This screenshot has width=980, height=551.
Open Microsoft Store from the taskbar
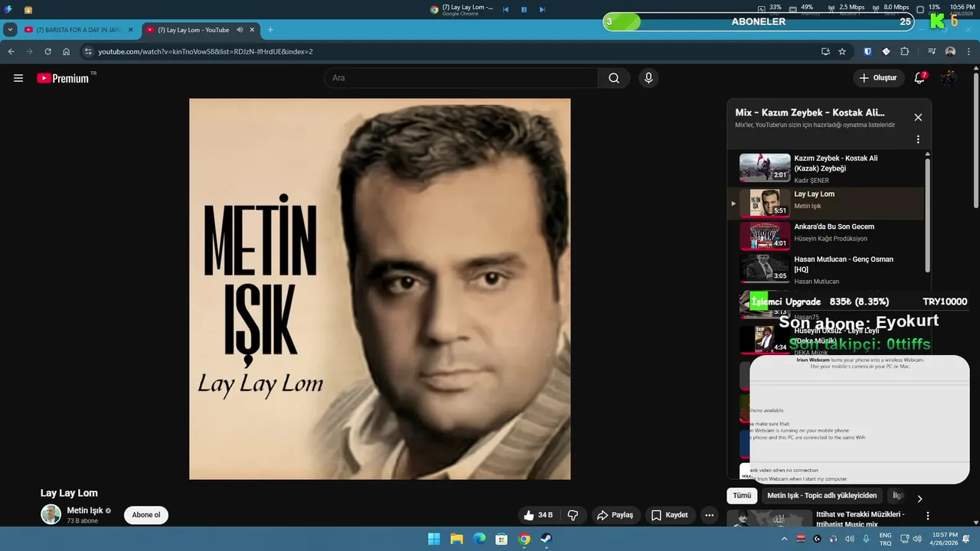click(501, 539)
